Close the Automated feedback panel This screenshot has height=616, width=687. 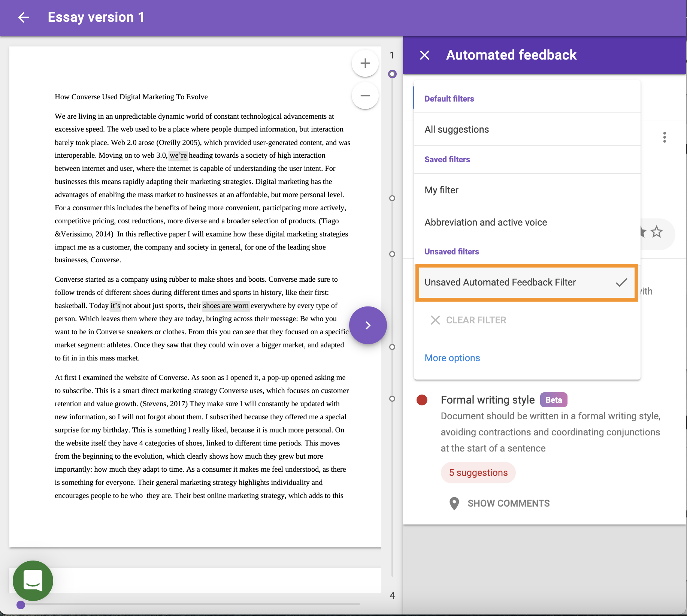click(x=424, y=55)
